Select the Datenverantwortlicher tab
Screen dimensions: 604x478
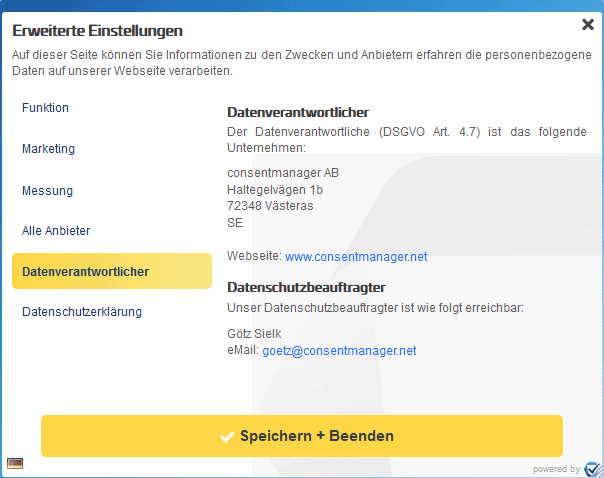pyautogui.click(x=112, y=271)
